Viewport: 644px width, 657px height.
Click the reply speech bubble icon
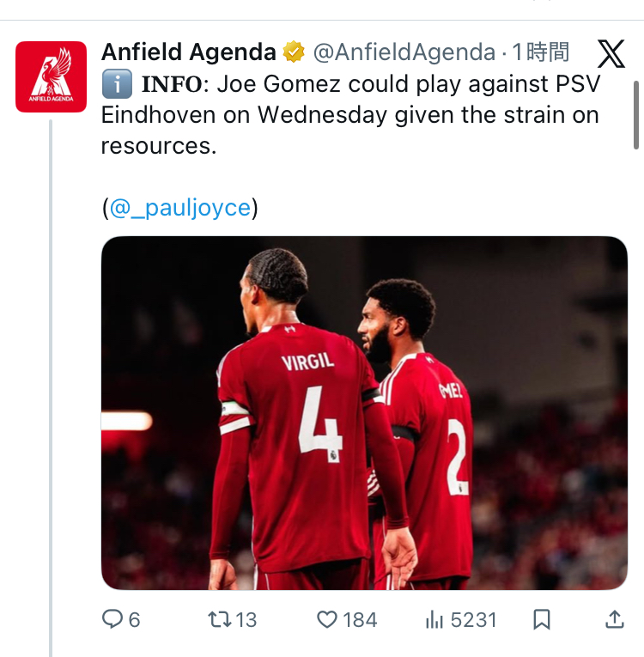point(113,619)
